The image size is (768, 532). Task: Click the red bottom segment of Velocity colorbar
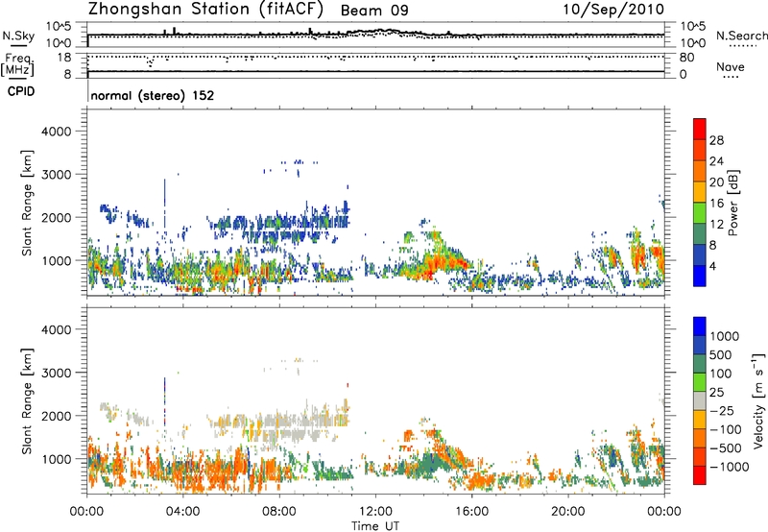[700, 475]
